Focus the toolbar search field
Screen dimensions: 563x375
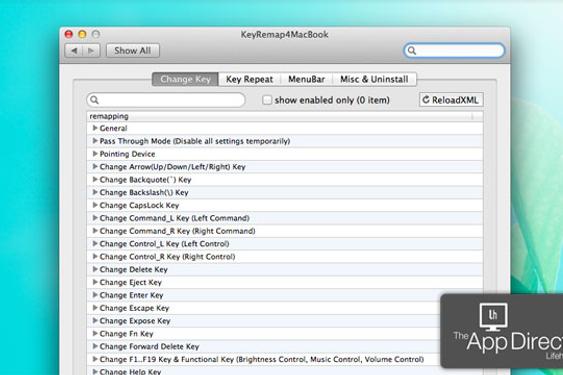click(x=454, y=51)
